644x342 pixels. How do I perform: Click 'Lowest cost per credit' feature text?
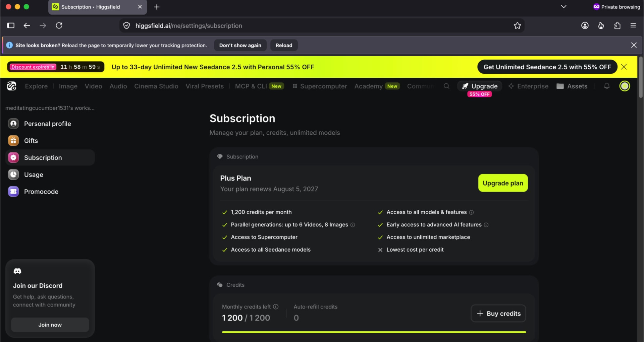[x=415, y=250]
